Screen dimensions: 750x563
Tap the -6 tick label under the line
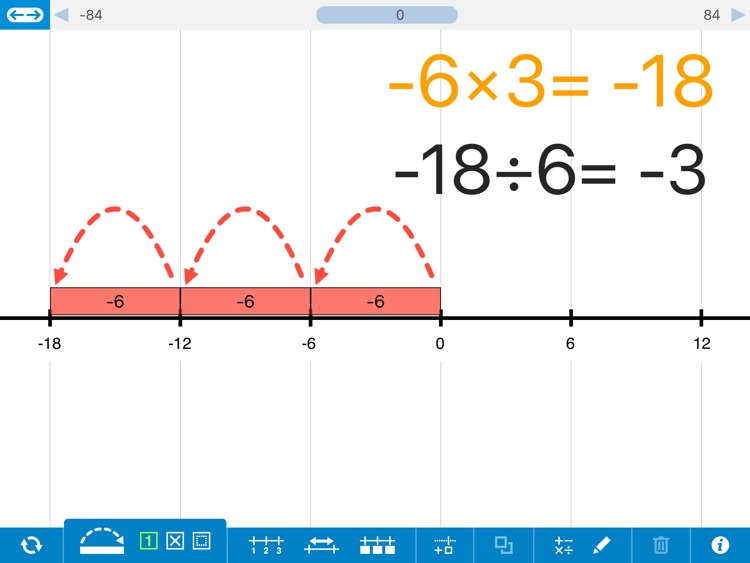point(309,343)
